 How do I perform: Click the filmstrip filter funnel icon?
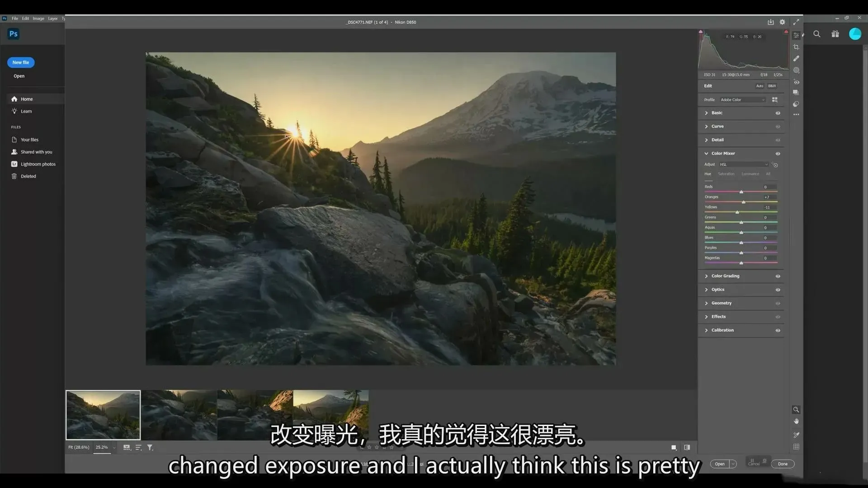[x=150, y=447]
